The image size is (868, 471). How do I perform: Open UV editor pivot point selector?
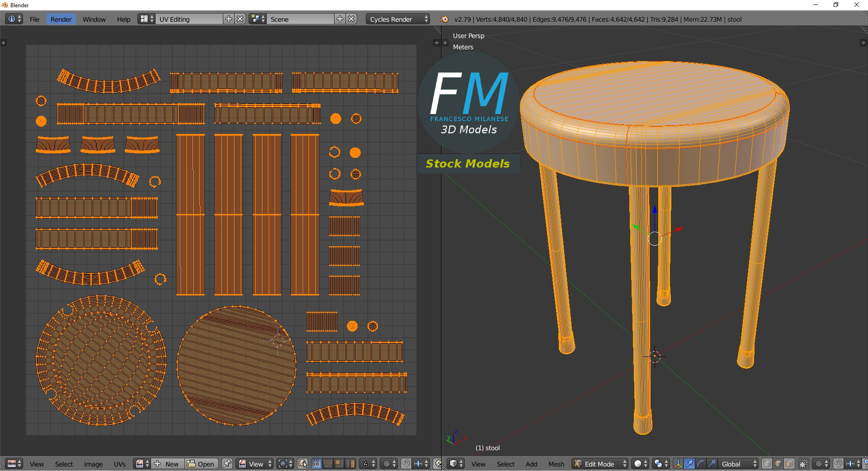pyautogui.click(x=285, y=464)
